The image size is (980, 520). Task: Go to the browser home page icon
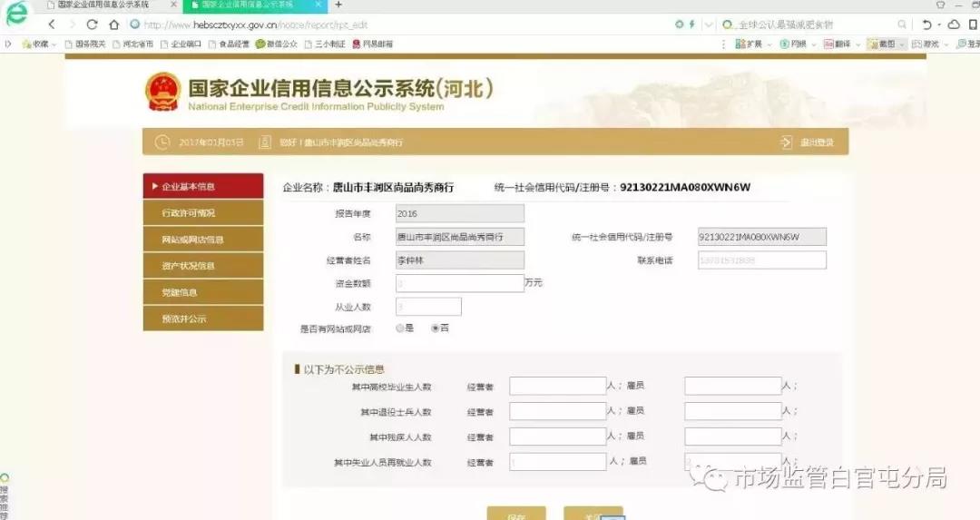pyautogui.click(x=114, y=25)
